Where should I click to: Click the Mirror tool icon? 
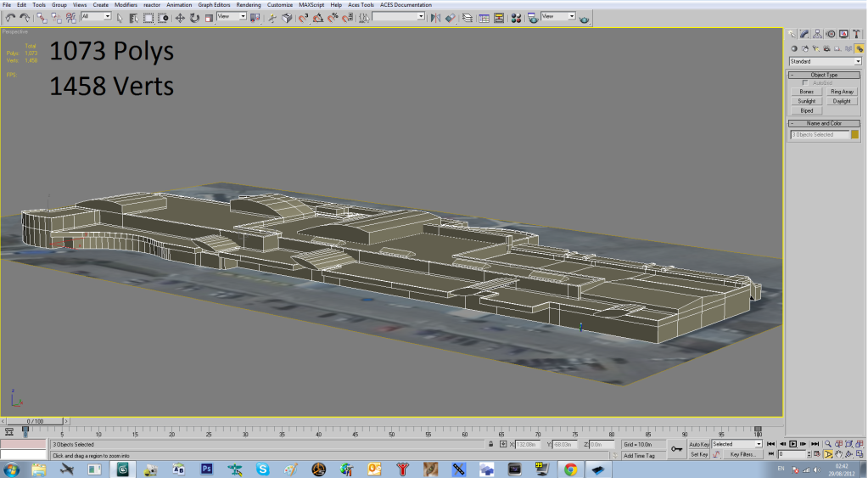coord(435,17)
